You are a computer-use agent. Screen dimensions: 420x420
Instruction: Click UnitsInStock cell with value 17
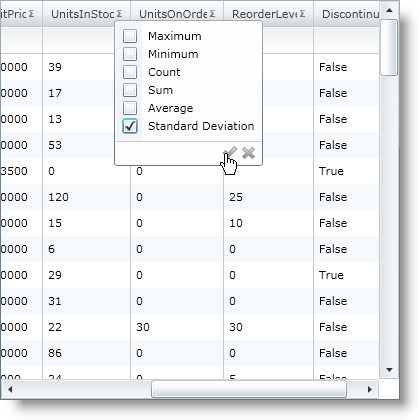click(86, 93)
